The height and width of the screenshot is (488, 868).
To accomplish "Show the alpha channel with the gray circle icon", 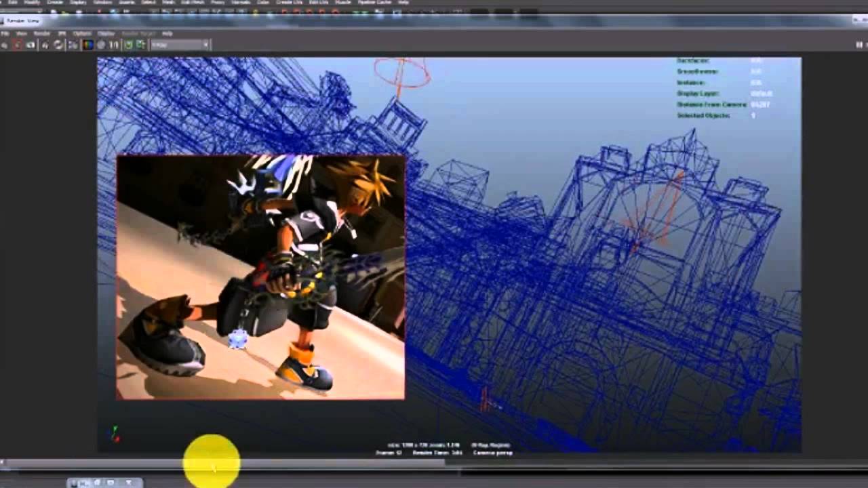I will (x=101, y=45).
